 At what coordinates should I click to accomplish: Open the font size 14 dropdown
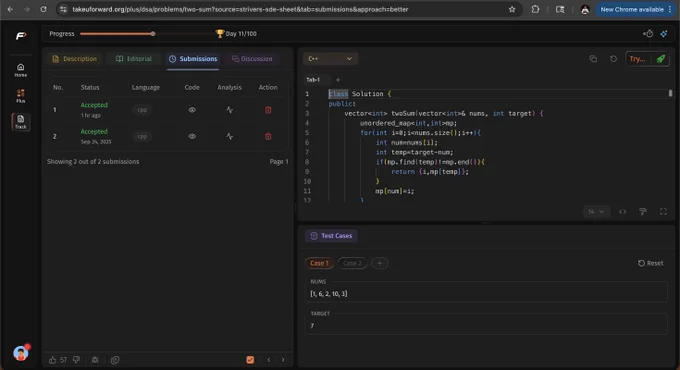(x=596, y=212)
